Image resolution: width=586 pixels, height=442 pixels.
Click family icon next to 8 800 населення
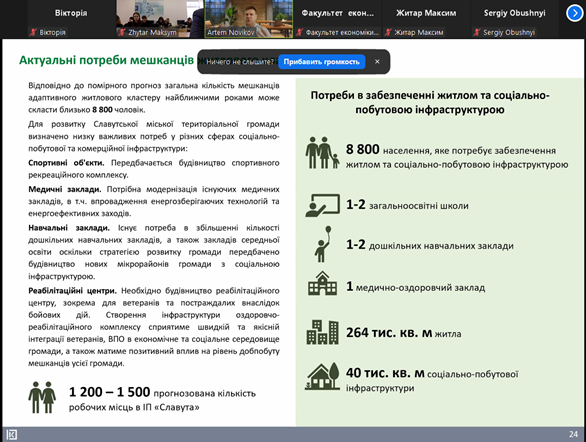[x=323, y=152]
